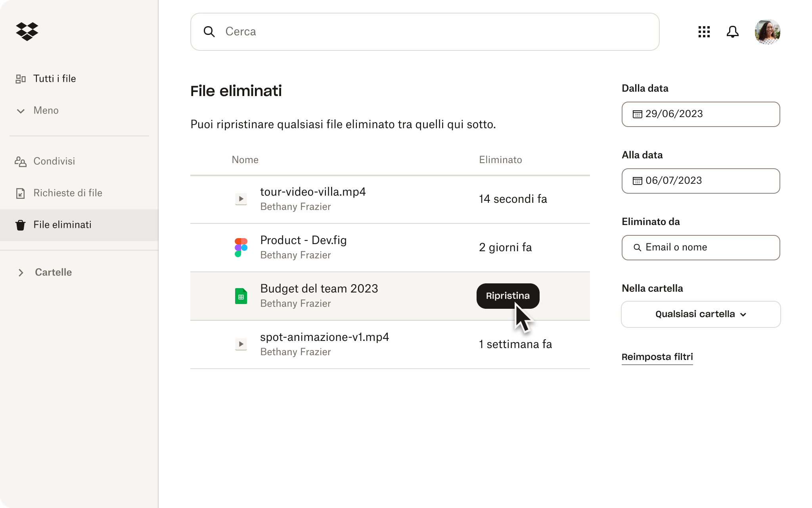Screen dimensions: 812x508
Task: Open notifications bell
Action: (733, 32)
